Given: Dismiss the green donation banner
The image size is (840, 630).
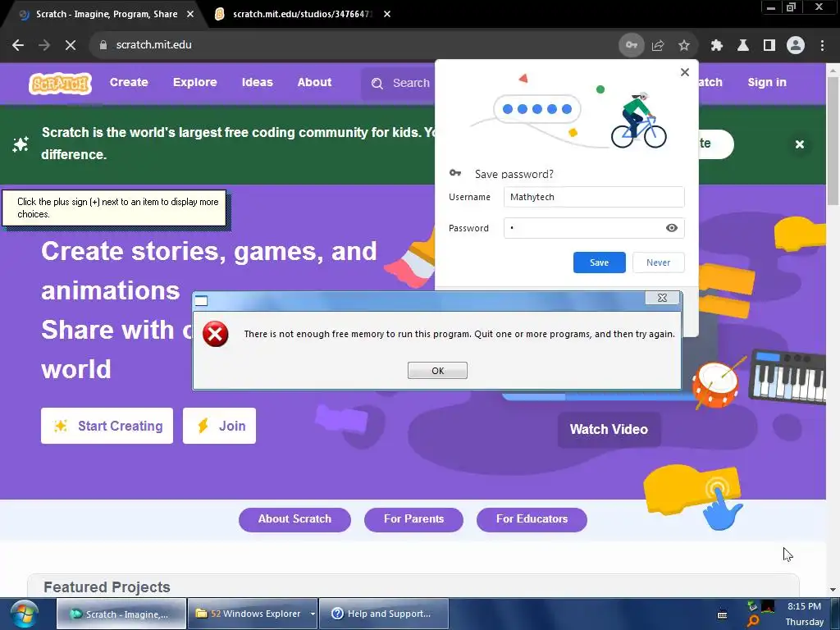Looking at the screenshot, I should (800, 144).
